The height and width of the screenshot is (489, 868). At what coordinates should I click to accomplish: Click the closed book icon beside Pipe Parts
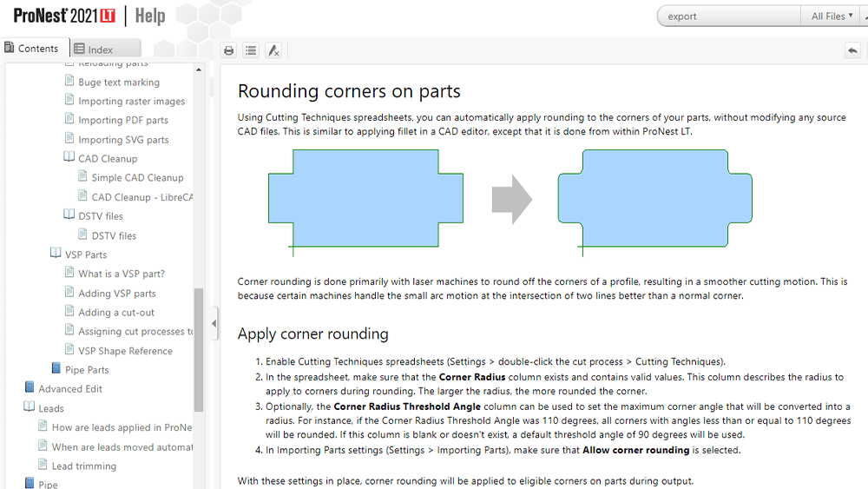56,369
